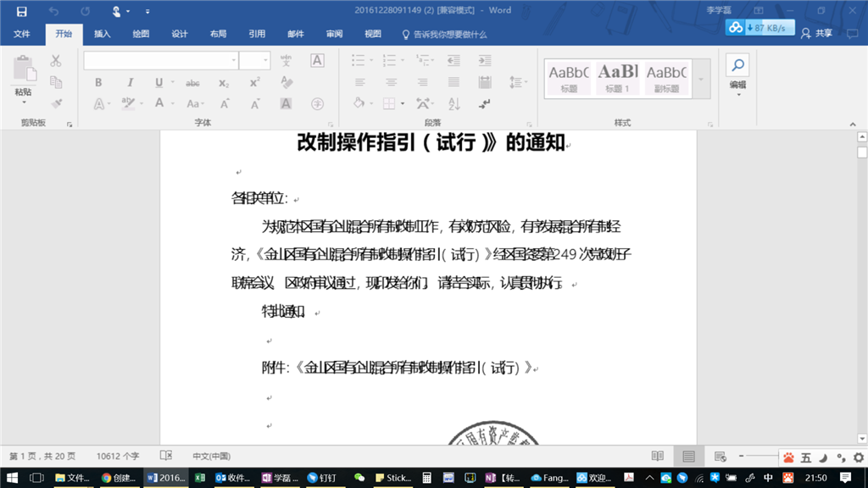Click the Paste clipboard icon
The width and height of the screenshot is (868, 488).
[24, 69]
